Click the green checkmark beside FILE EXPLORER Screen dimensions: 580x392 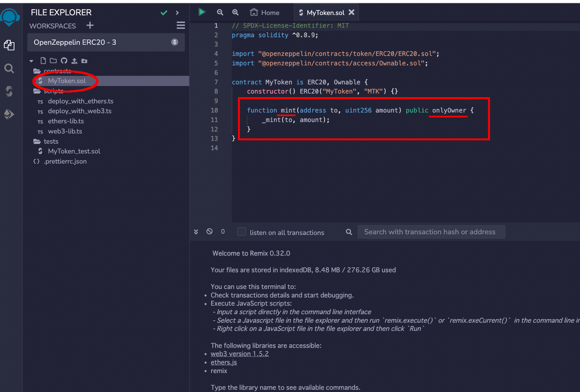(x=164, y=13)
